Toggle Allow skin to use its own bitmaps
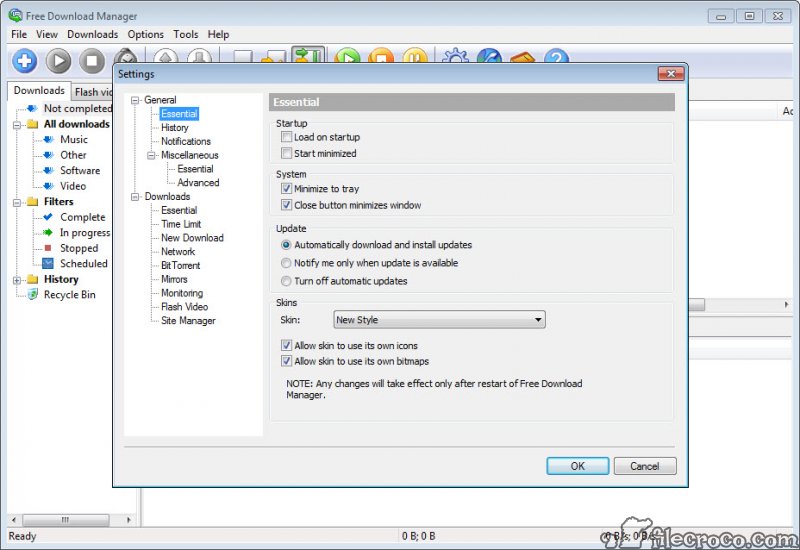The width and height of the screenshot is (800, 550). point(286,361)
